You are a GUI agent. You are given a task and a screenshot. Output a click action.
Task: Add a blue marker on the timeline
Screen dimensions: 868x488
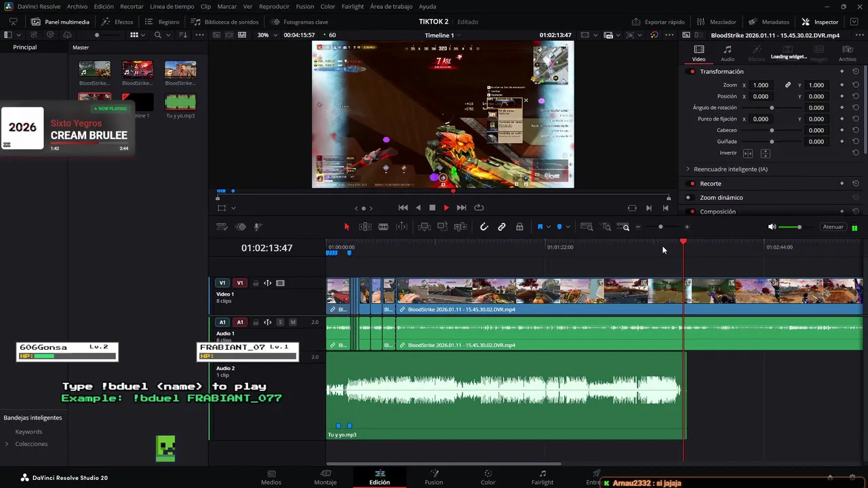(x=559, y=227)
